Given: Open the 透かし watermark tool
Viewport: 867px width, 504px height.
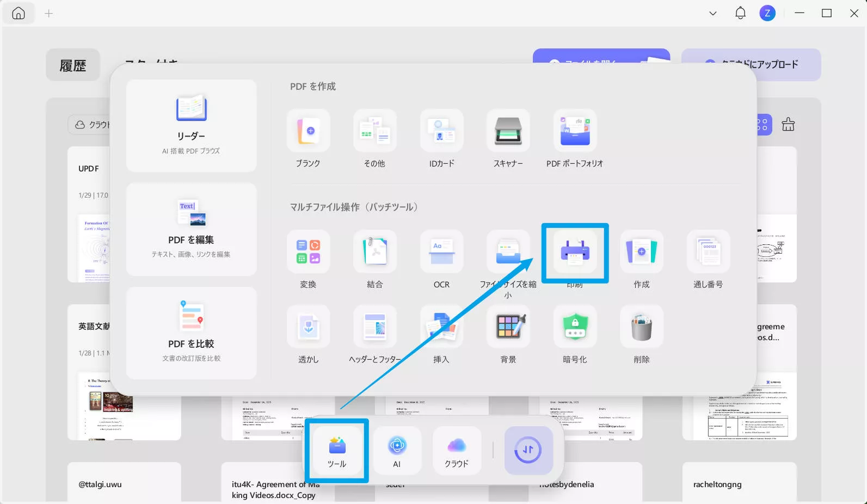Looking at the screenshot, I should [x=308, y=327].
